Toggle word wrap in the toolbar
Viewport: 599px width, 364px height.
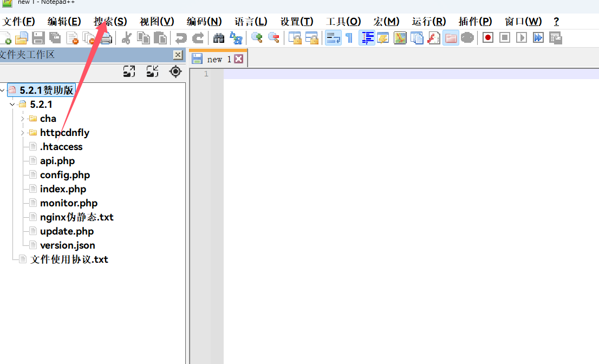click(333, 38)
